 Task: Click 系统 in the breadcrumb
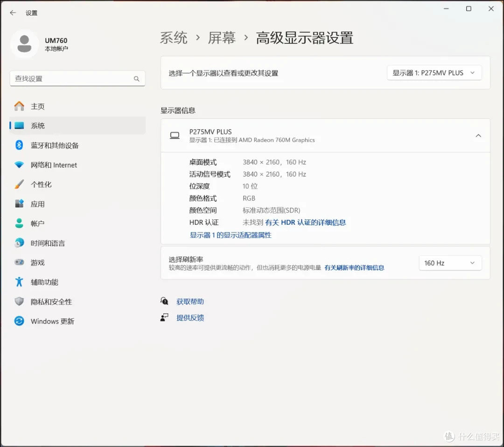[x=174, y=38]
